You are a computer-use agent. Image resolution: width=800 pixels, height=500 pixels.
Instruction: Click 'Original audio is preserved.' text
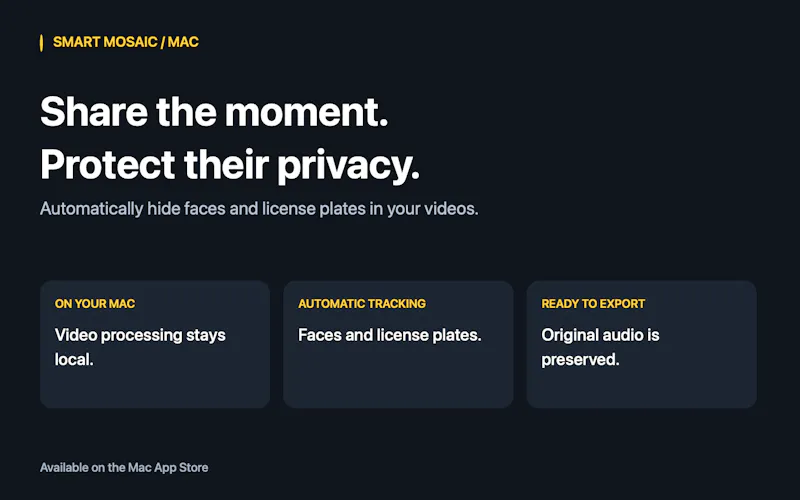click(x=600, y=347)
